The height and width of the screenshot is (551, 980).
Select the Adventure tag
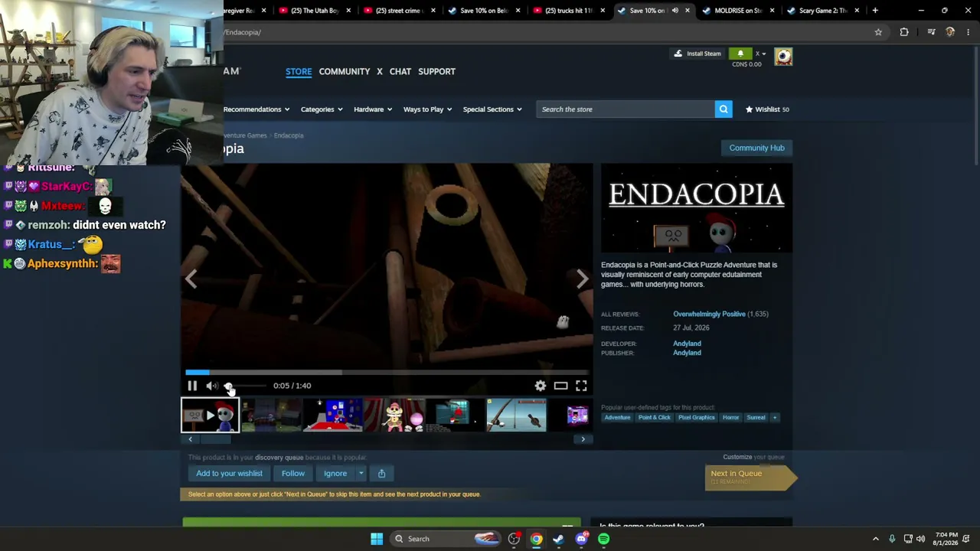pos(617,418)
